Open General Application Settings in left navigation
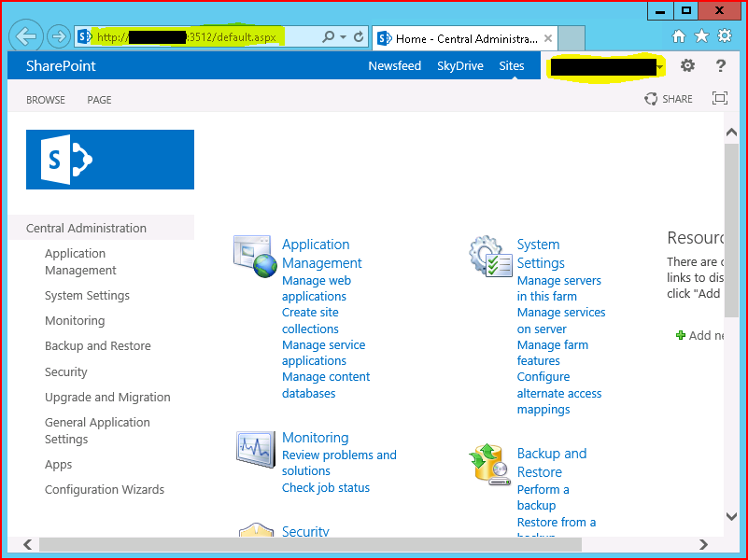The height and width of the screenshot is (560, 748). pos(97,430)
